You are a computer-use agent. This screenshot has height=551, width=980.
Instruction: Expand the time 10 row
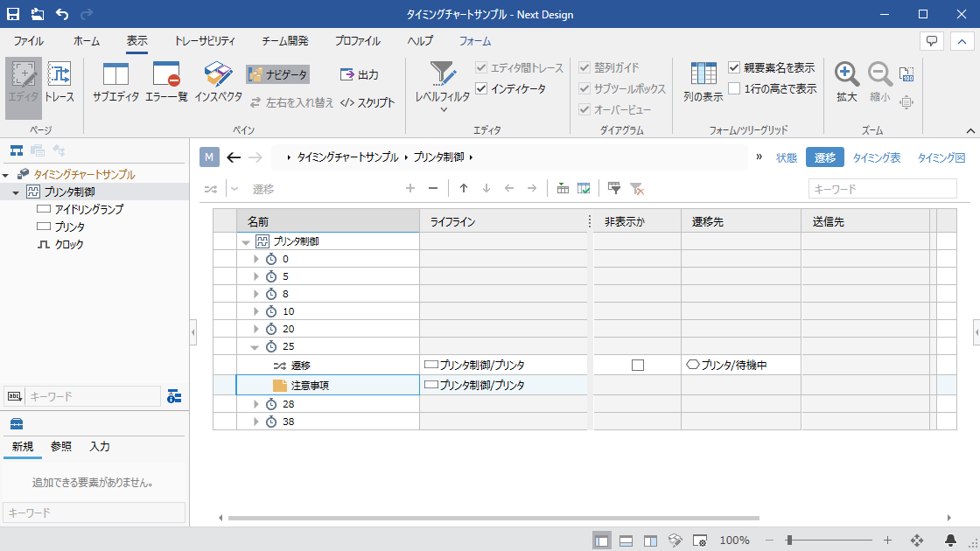pyautogui.click(x=255, y=311)
